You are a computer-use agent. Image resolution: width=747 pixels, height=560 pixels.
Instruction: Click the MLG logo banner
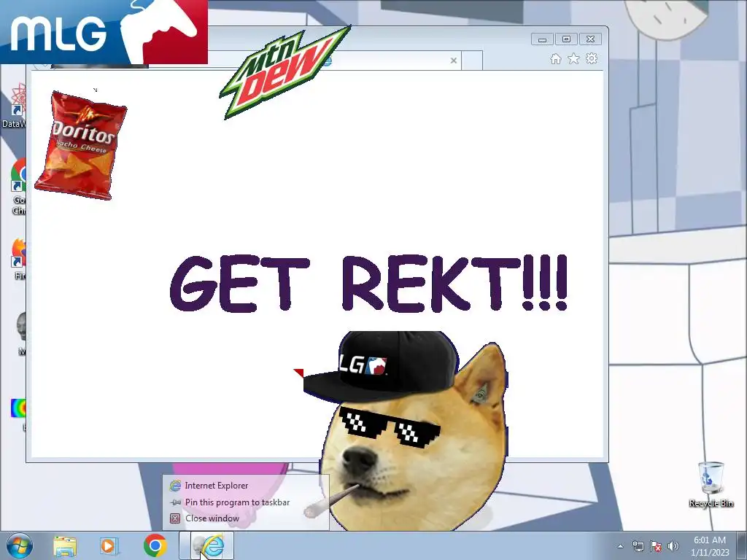pyautogui.click(x=104, y=32)
